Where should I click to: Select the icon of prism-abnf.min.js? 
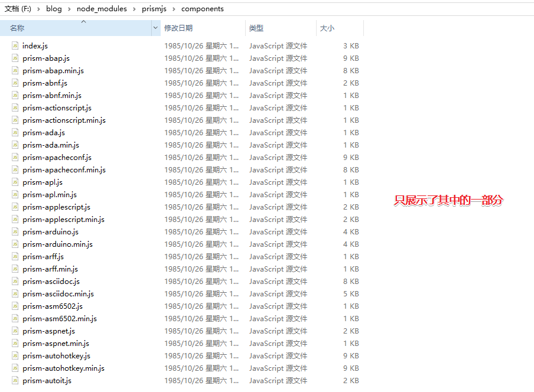click(x=15, y=95)
